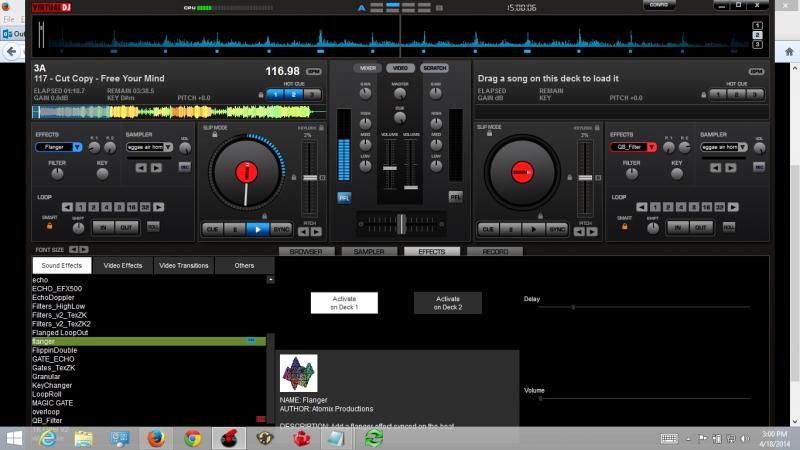Select previous sample on left sampler
The width and height of the screenshot is (800, 450).
click(x=141, y=167)
